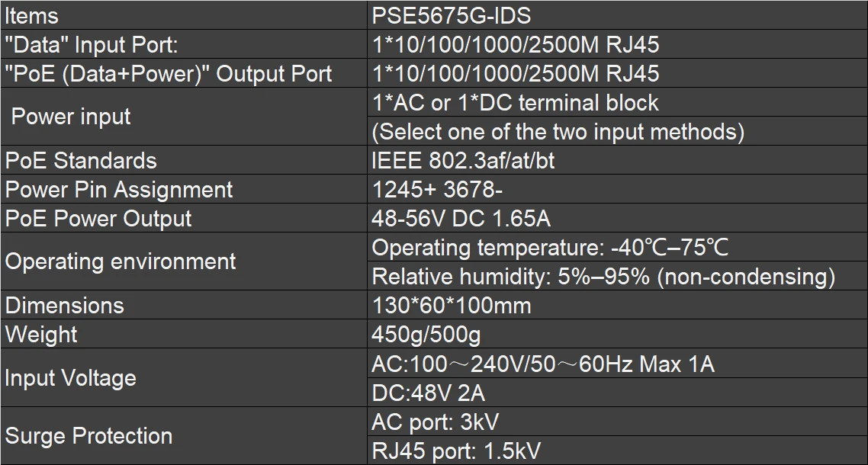
Task: Click the "Select one of the two input methods" note
Action: (558, 132)
